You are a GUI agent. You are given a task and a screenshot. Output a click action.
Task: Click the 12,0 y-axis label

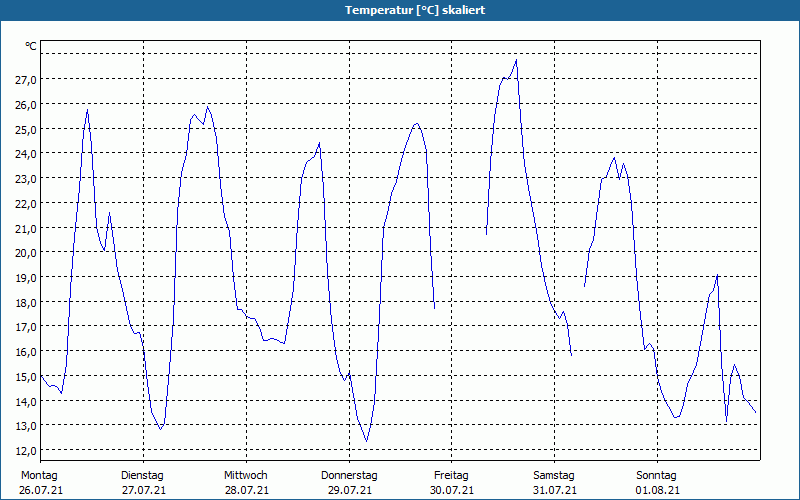tap(26, 451)
